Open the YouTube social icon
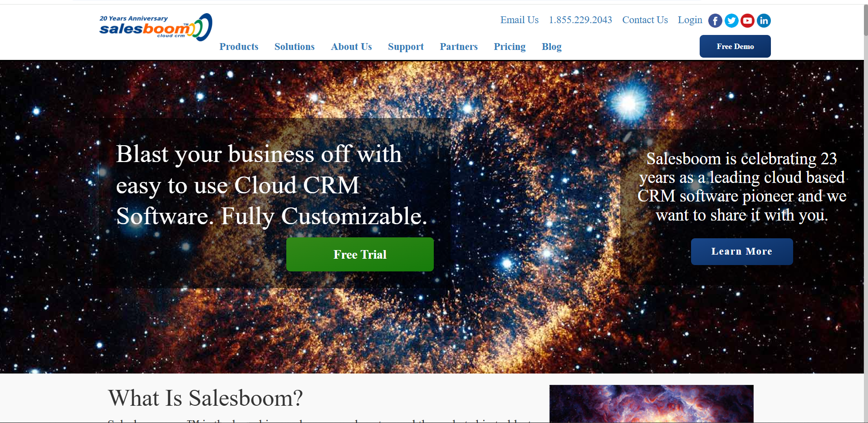 (x=747, y=20)
